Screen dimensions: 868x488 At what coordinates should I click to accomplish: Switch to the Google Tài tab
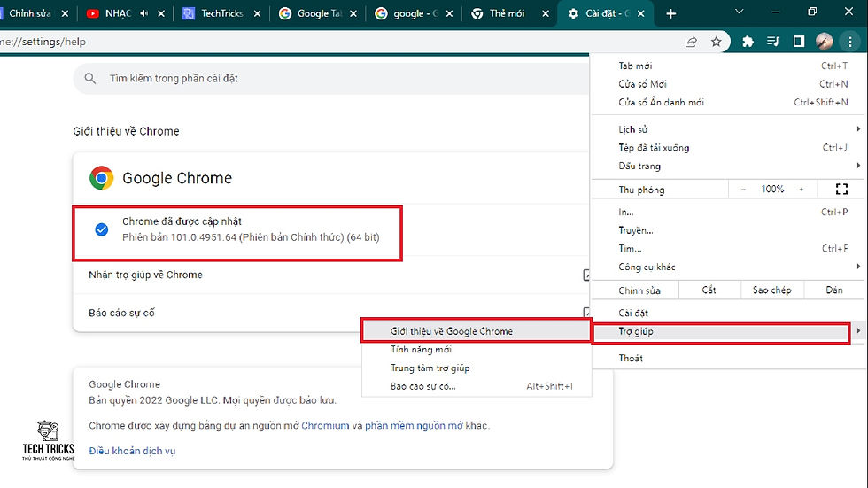(x=318, y=14)
